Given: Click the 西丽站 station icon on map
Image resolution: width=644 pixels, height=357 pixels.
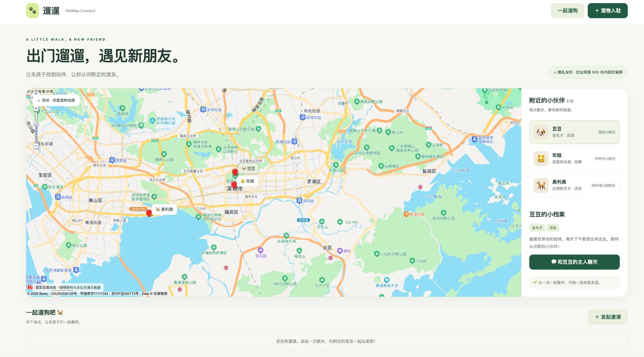Looking at the screenshot, I should pyautogui.click(x=112, y=160).
